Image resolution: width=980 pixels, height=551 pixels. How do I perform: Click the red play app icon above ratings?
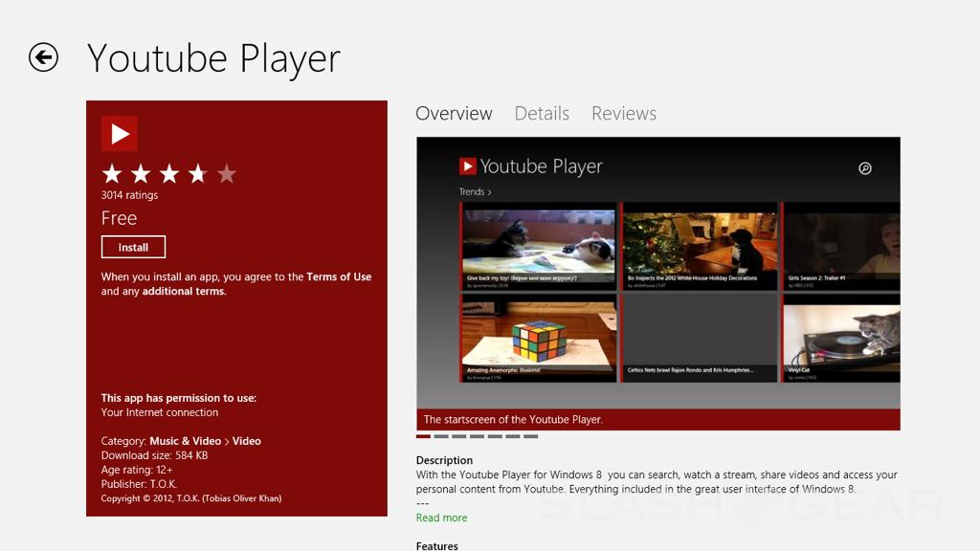coord(120,134)
